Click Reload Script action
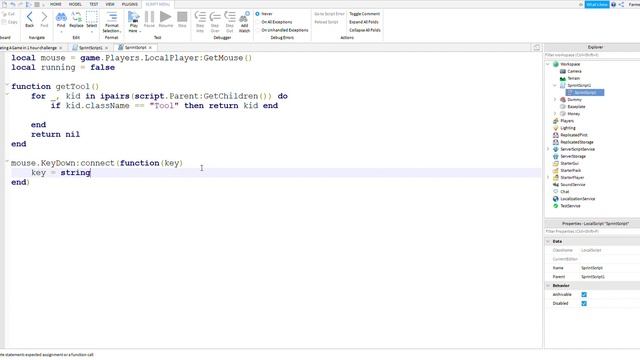 coord(327,22)
